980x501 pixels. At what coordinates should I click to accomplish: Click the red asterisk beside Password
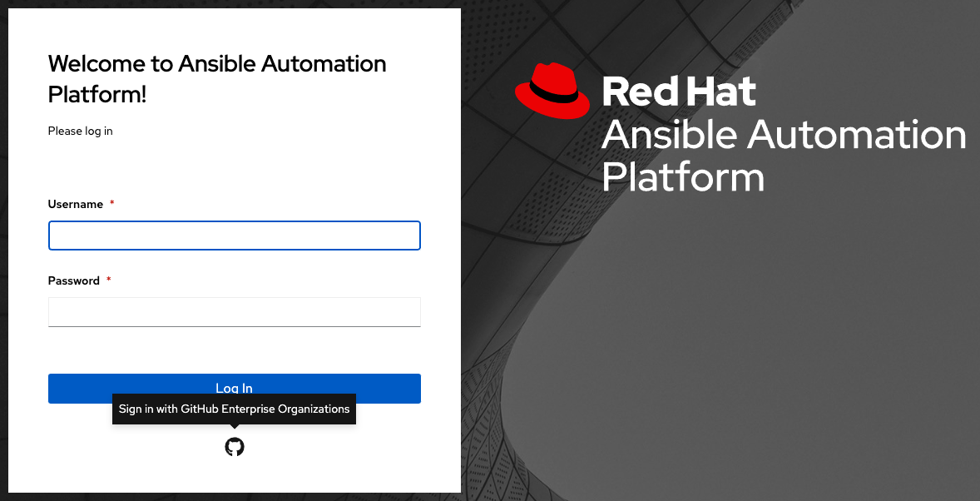[109, 280]
